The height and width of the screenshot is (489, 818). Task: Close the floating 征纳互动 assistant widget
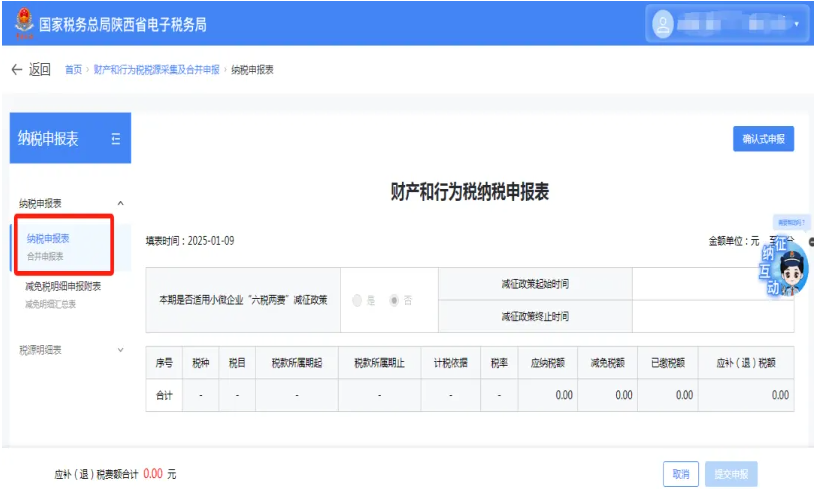point(811,242)
